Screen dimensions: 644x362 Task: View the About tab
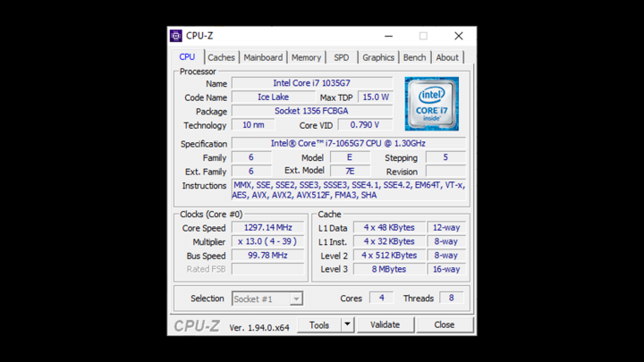tap(447, 57)
